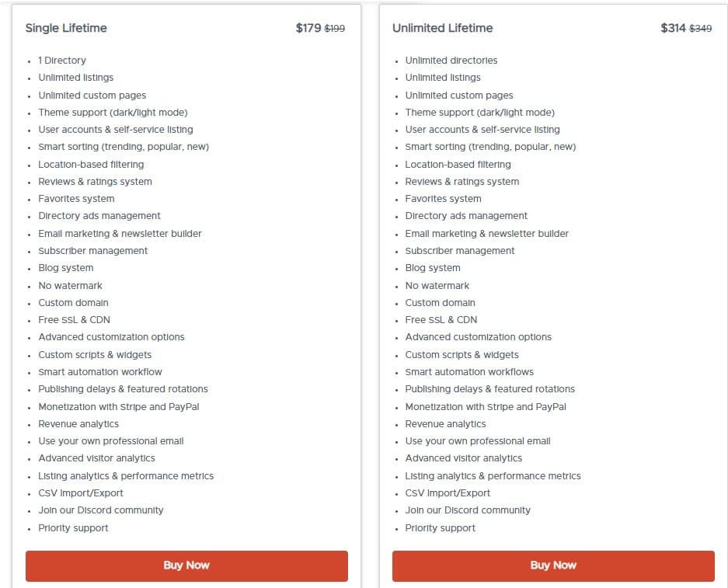Click the No watermark feature item
728x588 pixels.
[x=70, y=285]
